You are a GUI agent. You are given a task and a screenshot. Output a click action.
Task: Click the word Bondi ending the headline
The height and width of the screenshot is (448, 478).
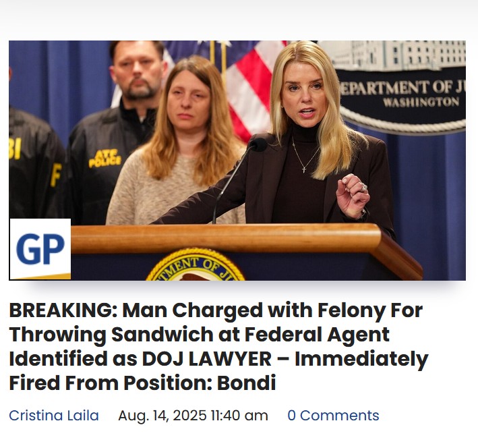pyautogui.click(x=246, y=383)
